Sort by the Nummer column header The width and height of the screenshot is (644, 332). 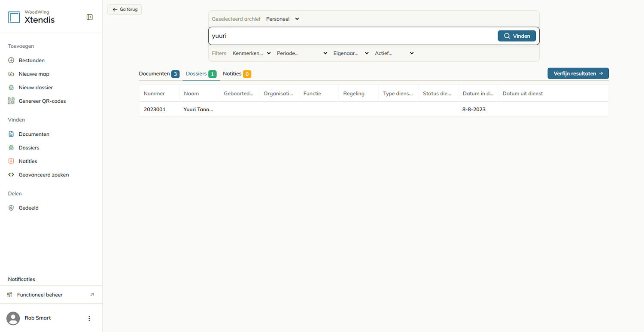pos(159,93)
